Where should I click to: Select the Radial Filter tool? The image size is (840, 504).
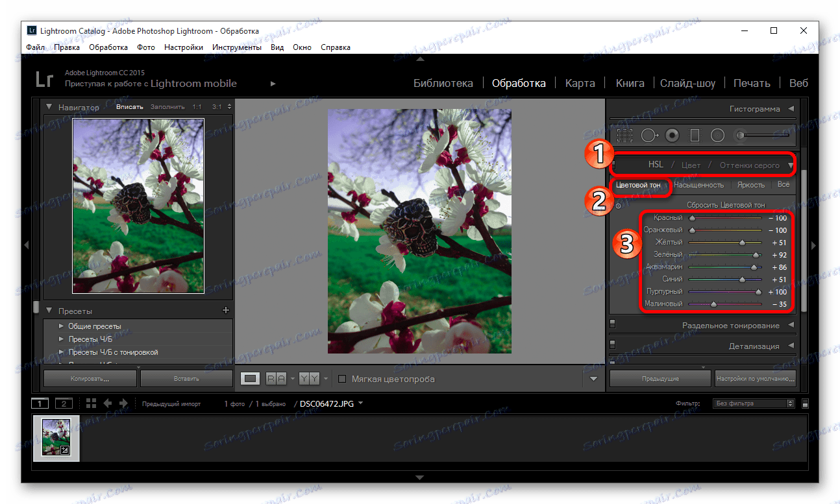[717, 135]
